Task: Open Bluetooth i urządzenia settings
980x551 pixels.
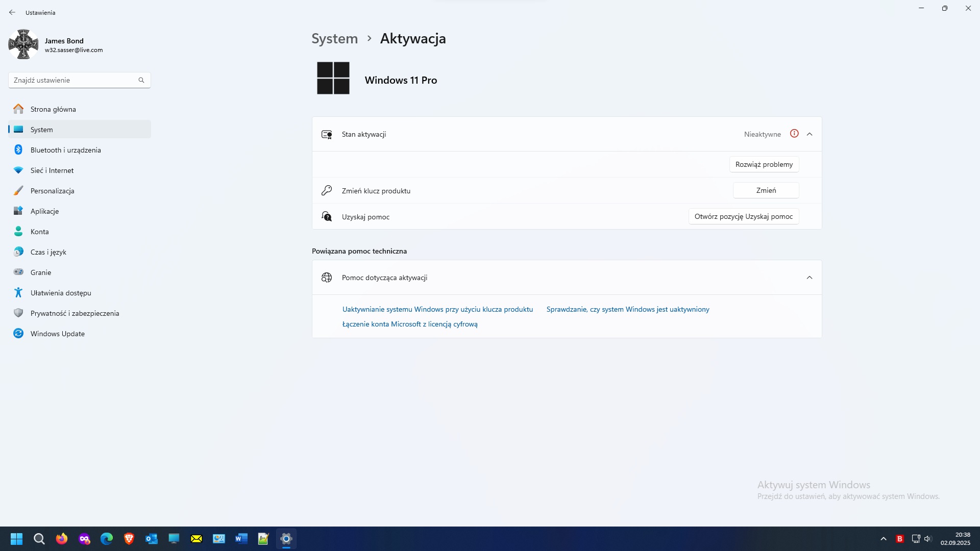Action: point(80,150)
